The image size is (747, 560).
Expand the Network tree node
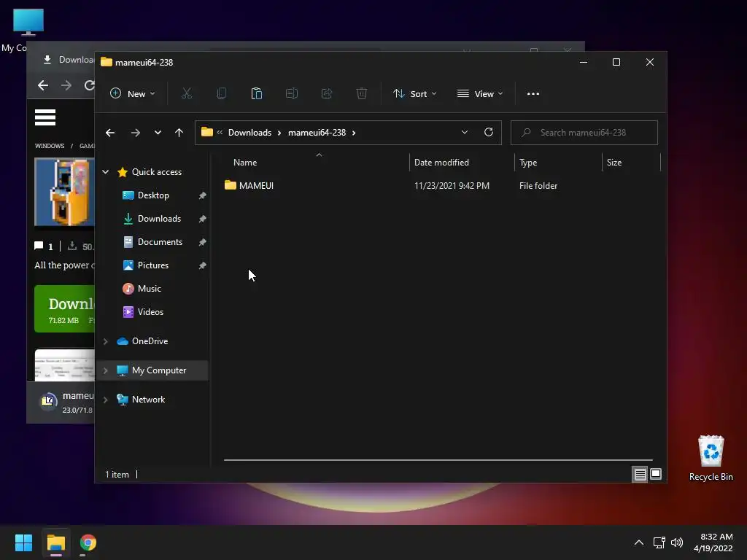pyautogui.click(x=106, y=400)
